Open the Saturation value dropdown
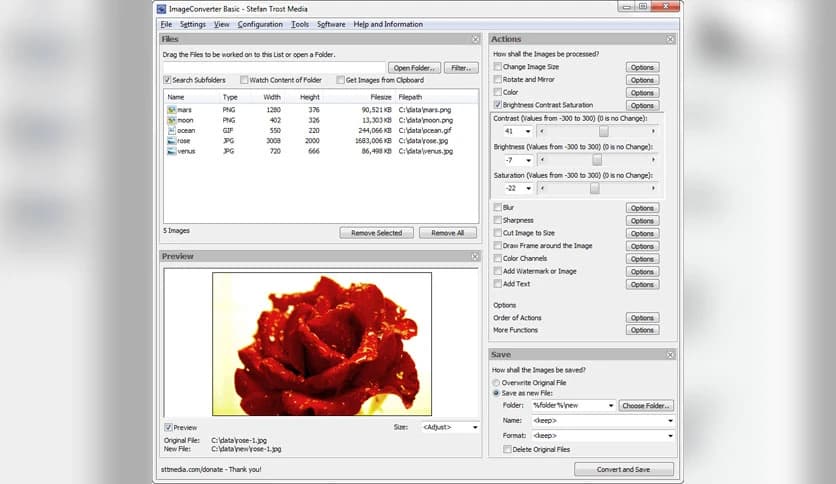This screenshot has height=484, width=836. (x=528, y=189)
